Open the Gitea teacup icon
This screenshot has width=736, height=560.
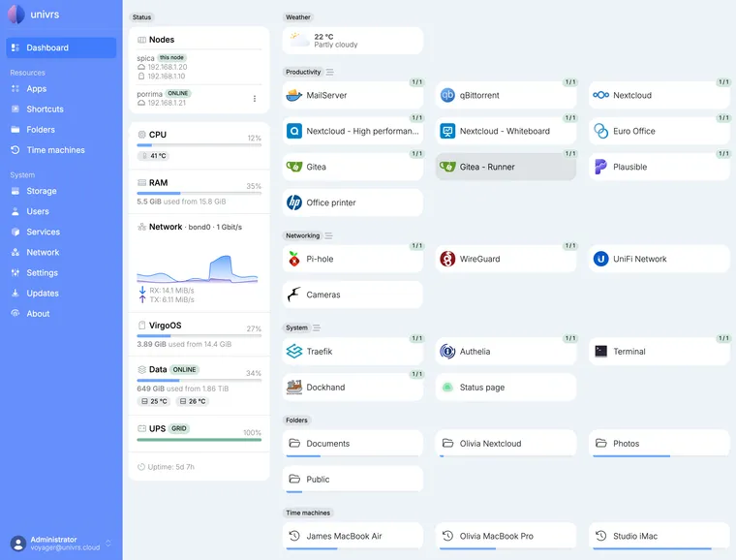click(x=293, y=167)
